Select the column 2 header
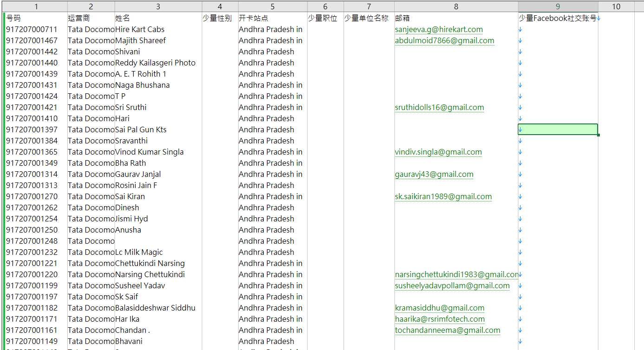This screenshot has width=644, height=350. point(91,6)
